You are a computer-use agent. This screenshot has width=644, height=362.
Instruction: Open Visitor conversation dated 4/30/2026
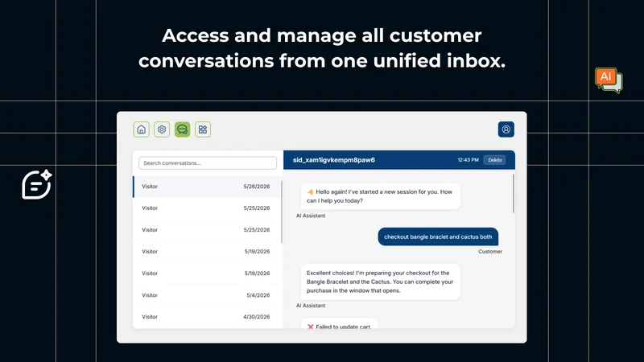pos(207,317)
